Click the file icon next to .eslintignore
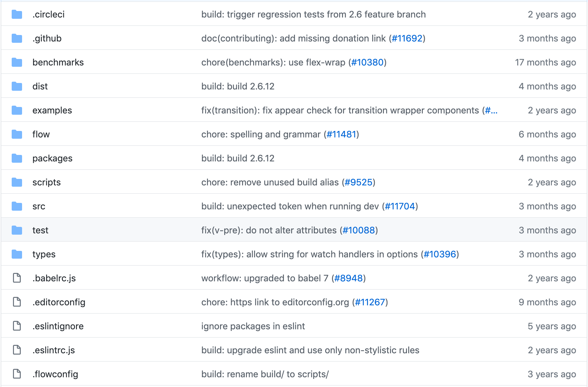This screenshot has height=387, width=588. tap(17, 326)
